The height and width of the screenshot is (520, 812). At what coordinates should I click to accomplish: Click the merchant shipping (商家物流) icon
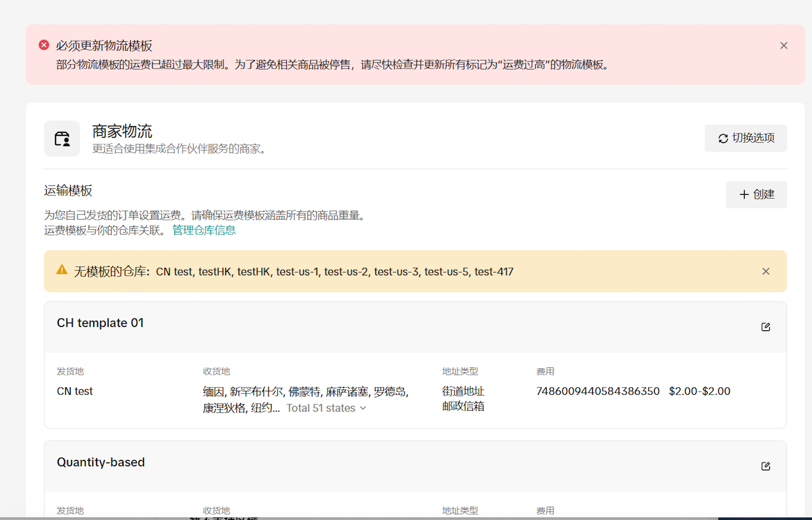click(x=62, y=139)
